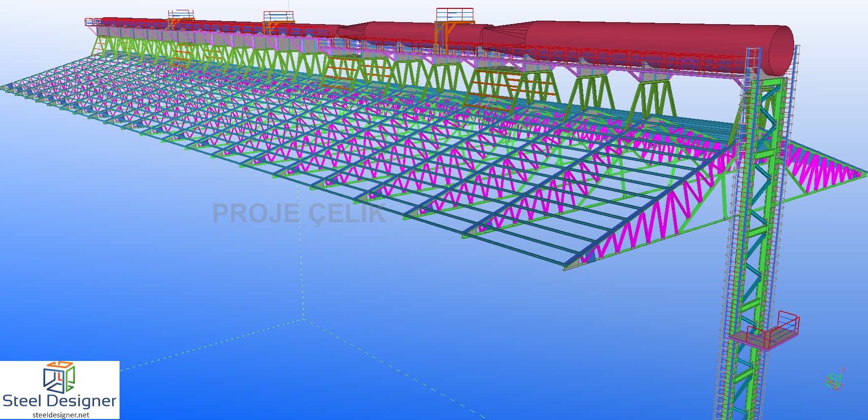
Task: Click the Steel Designer cube logo
Action: click(x=59, y=377)
